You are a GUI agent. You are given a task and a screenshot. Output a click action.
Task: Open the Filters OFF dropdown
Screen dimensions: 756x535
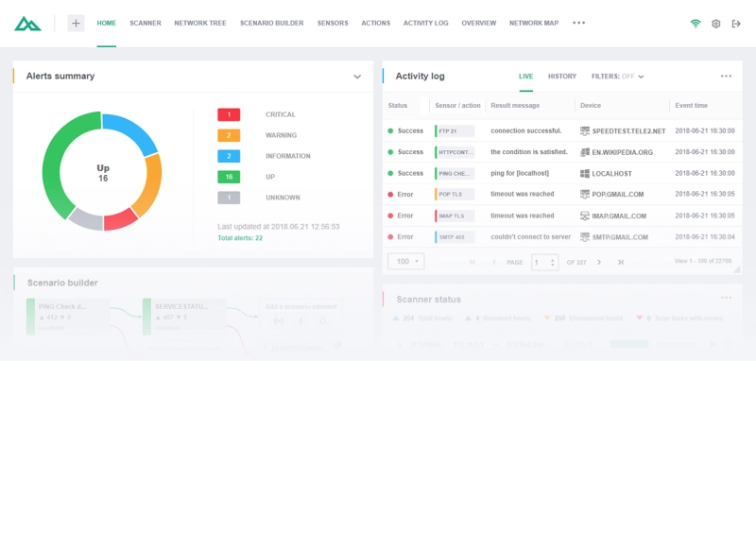tap(618, 77)
